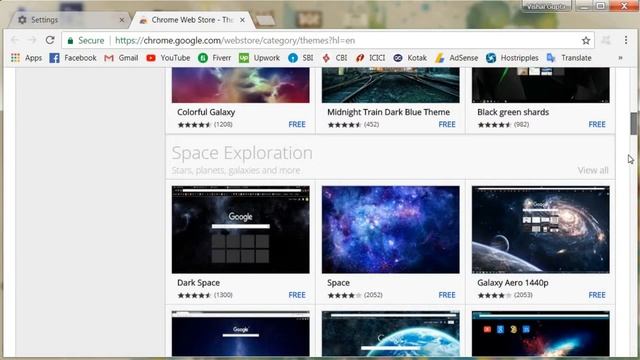This screenshot has height=360, width=640.
Task: Click the Colorful Galaxy title
Action: point(206,112)
